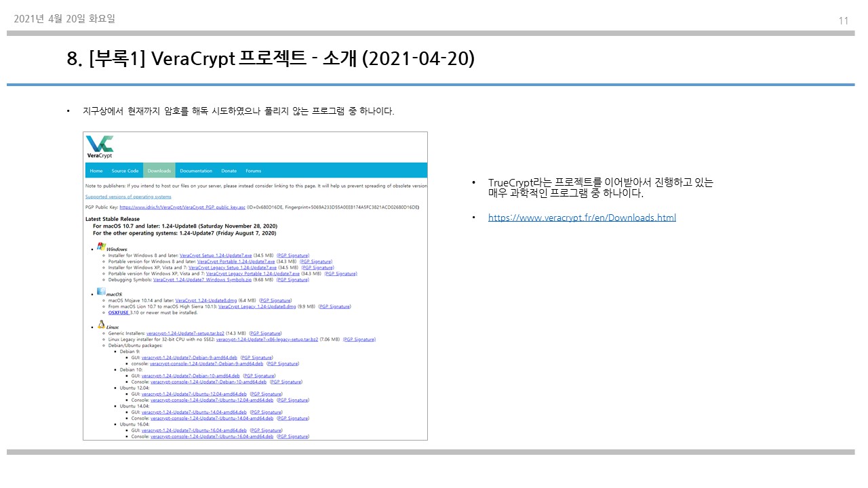Open the Forums menu item
Screen dimensions: 868x488
[253, 171]
